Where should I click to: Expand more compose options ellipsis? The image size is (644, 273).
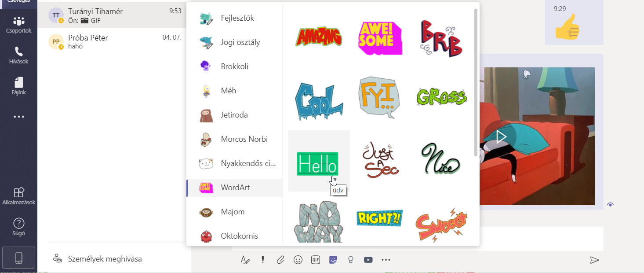point(386,260)
